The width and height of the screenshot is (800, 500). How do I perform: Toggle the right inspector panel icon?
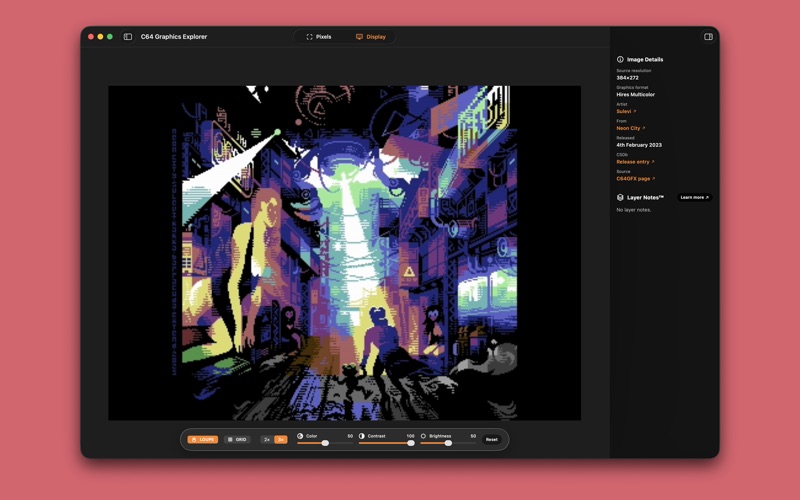708,37
